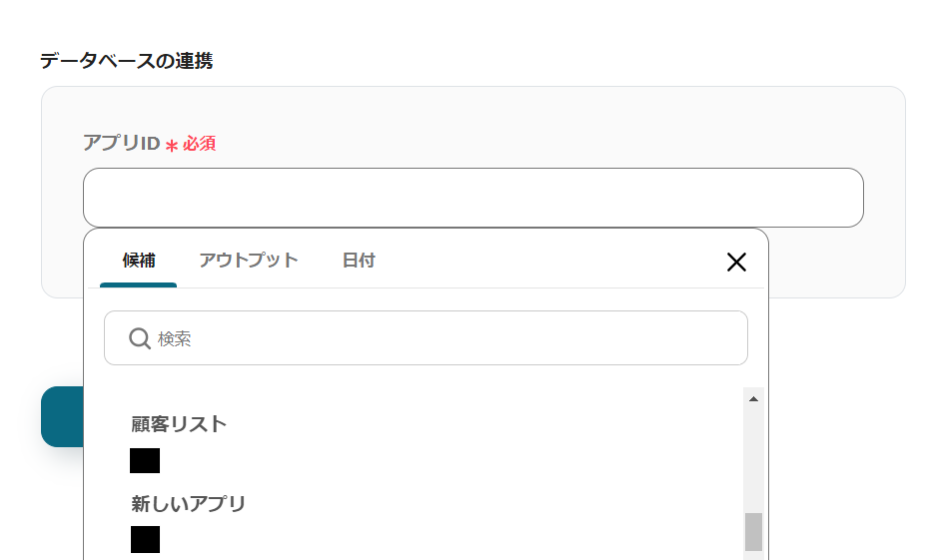Click the red asterisk beside アプリID
The image size is (941, 560).
coord(172,146)
